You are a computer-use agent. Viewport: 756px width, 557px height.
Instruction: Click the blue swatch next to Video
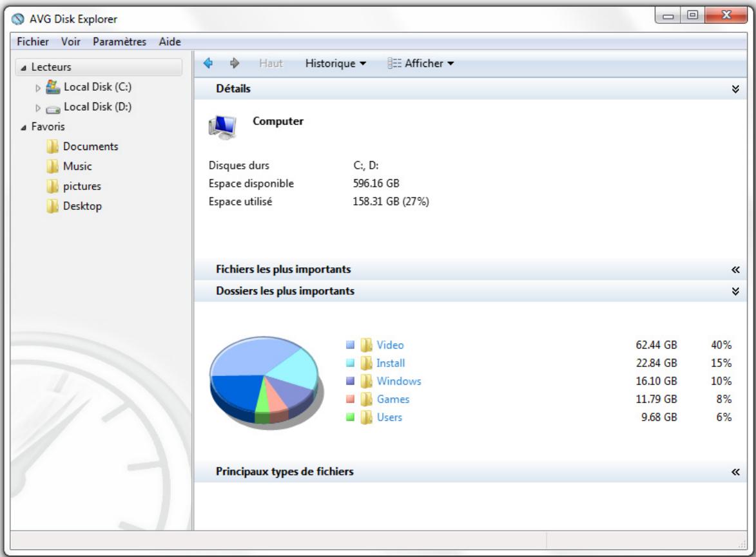click(350, 345)
